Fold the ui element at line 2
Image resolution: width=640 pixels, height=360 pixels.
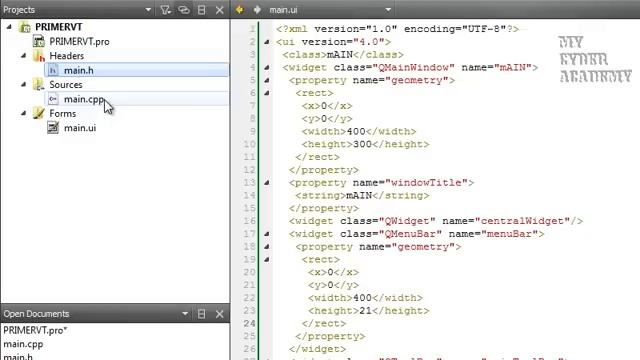point(267,42)
